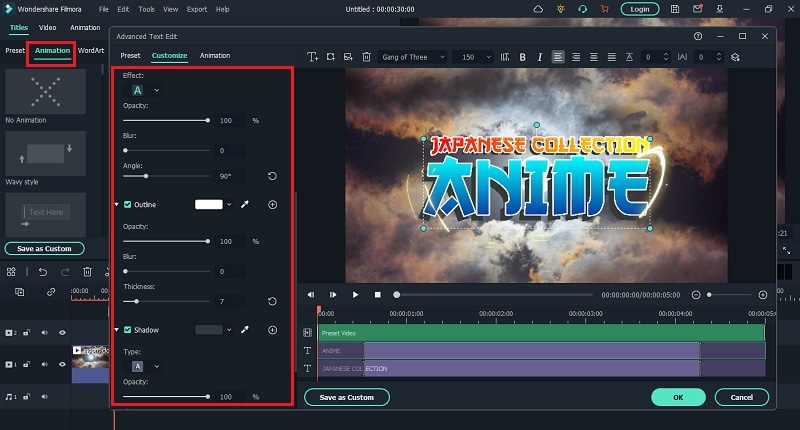This screenshot has height=430, width=800.
Task: Click the white Outline color swatch
Action: click(x=208, y=204)
